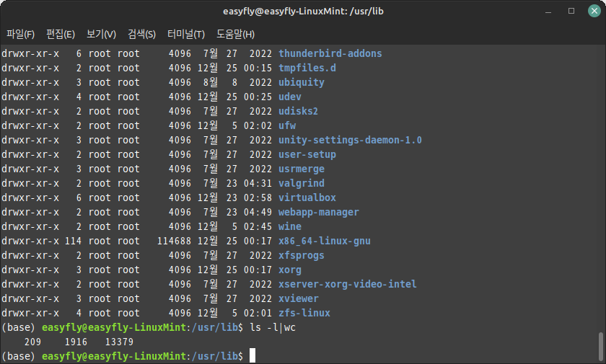Image resolution: width=606 pixels, height=364 pixels.
Task: Click the valgrind directory name
Action: 302,183
